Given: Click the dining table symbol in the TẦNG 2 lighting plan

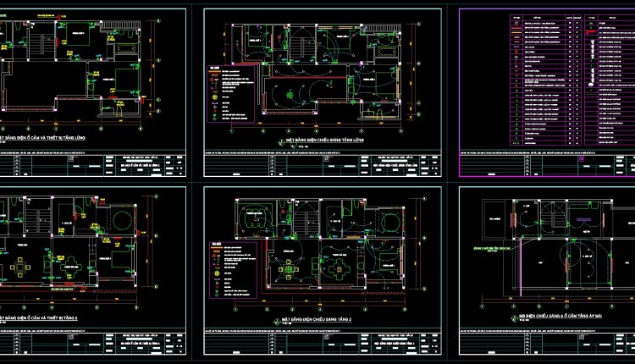Looking at the screenshot, I should click(289, 269).
